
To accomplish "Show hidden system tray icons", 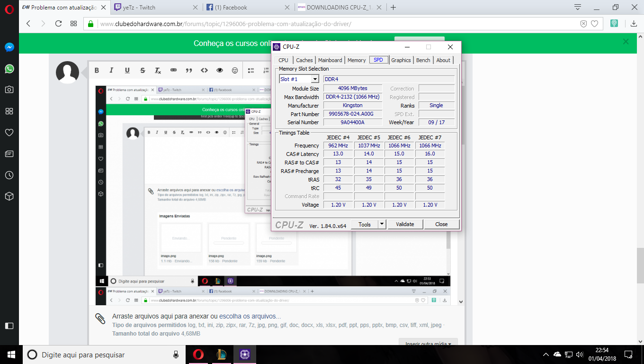I will [546, 355].
